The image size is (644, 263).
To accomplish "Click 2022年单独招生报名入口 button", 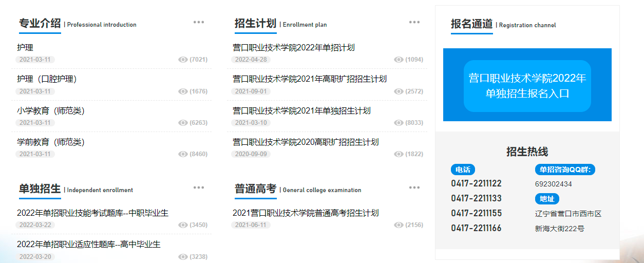I will click(x=527, y=86).
